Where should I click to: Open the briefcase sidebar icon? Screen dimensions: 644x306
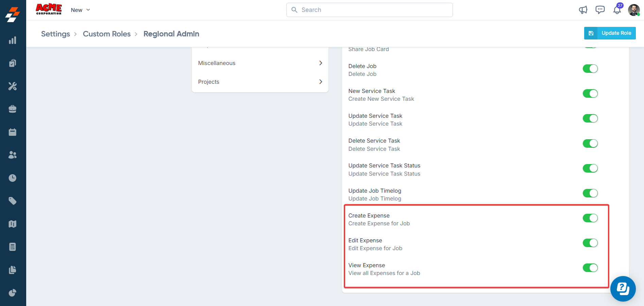(13, 109)
